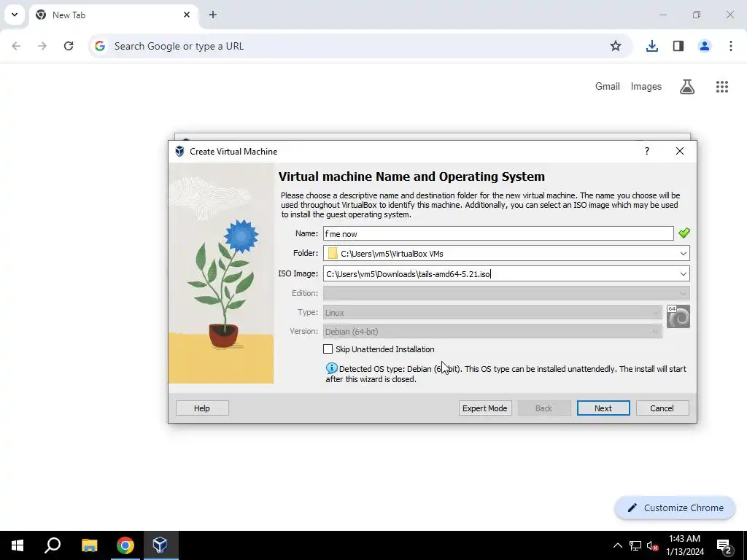Click the Chrome back arrow
The width and height of the screenshot is (747, 560).
tap(16, 46)
